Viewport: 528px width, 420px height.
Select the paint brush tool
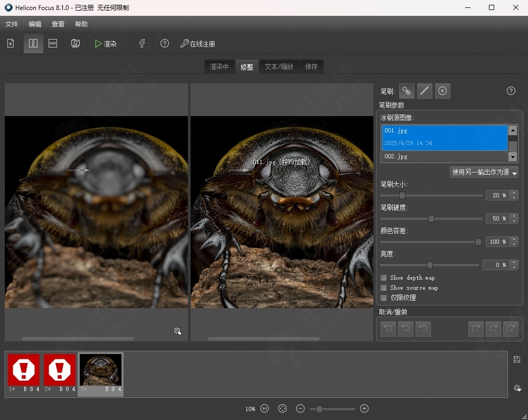pyautogui.click(x=425, y=91)
